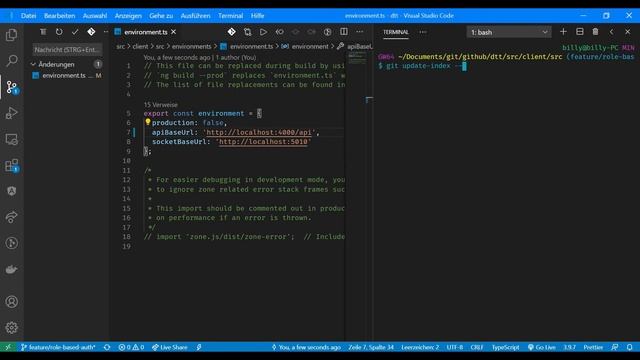Image resolution: width=640 pixels, height=360 pixels.
Task: Open the Source Control view icon
Action: pyautogui.click(x=11, y=87)
